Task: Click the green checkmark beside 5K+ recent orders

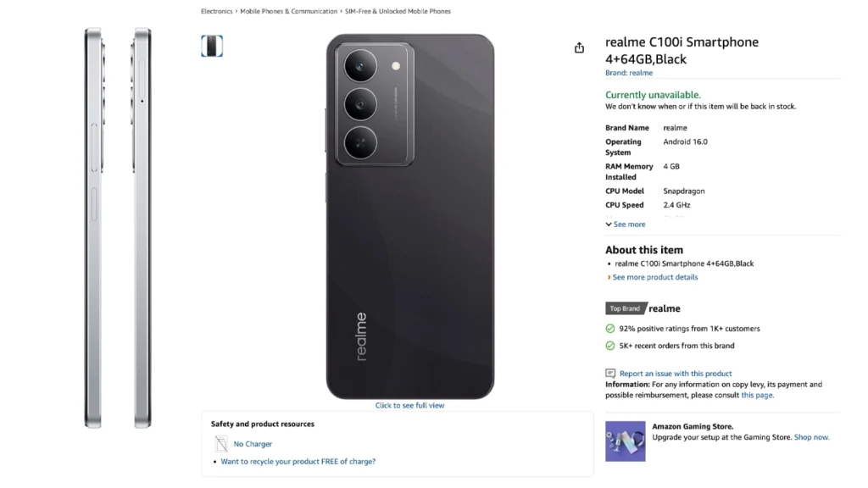Action: [609, 346]
